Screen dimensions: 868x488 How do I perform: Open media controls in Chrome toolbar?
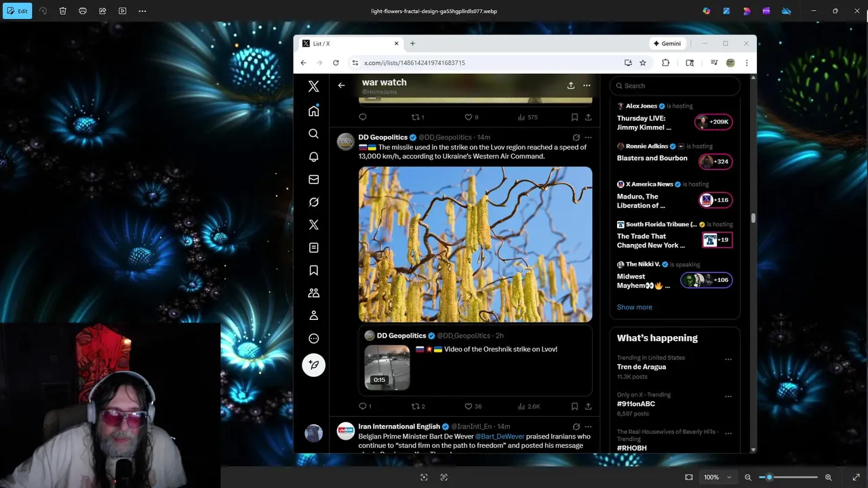tap(714, 62)
